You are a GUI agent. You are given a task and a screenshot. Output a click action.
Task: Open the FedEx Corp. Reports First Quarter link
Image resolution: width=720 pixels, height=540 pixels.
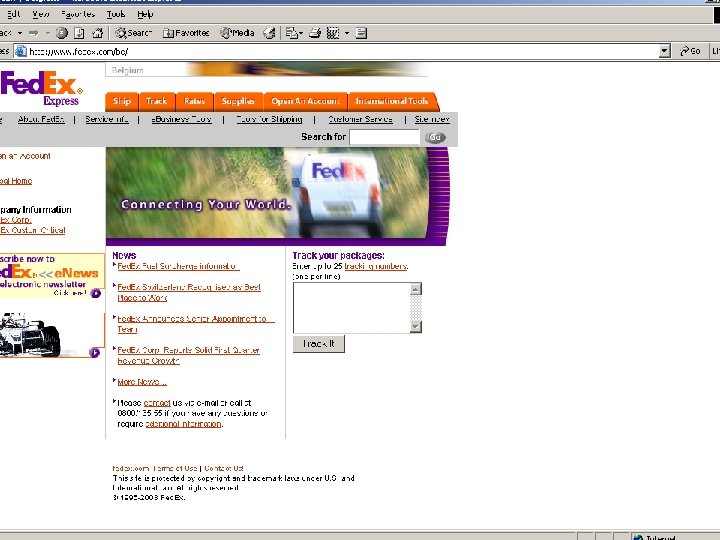point(188,355)
